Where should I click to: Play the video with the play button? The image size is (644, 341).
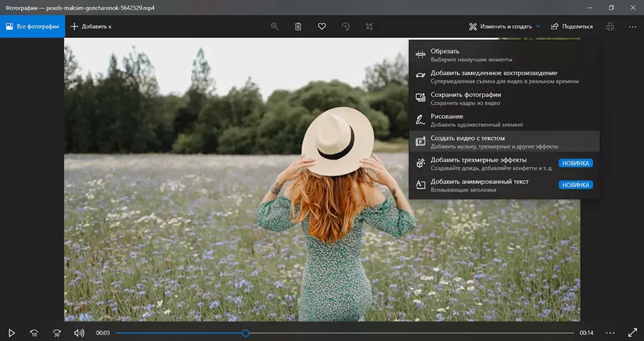[x=11, y=332]
